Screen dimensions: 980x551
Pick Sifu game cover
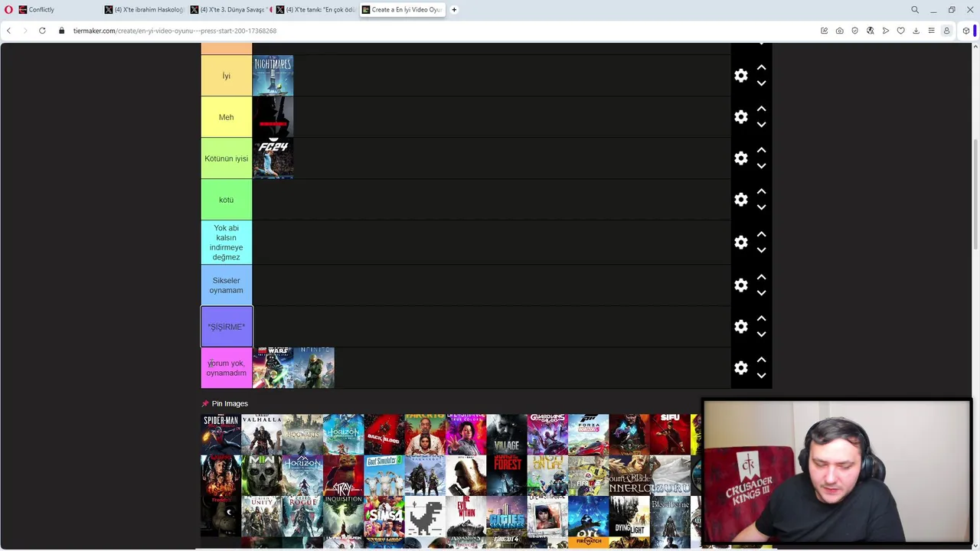(x=670, y=435)
